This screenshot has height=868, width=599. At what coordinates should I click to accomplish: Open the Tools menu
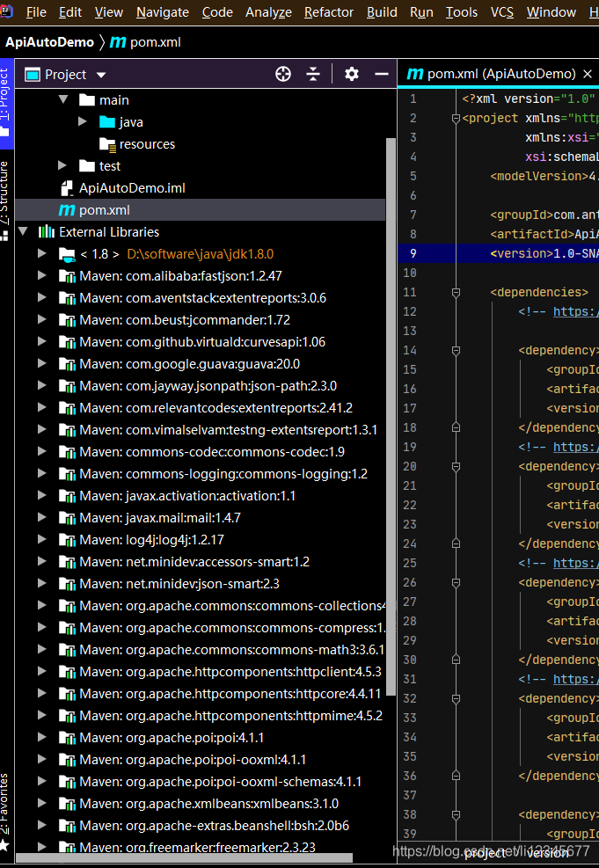point(462,12)
